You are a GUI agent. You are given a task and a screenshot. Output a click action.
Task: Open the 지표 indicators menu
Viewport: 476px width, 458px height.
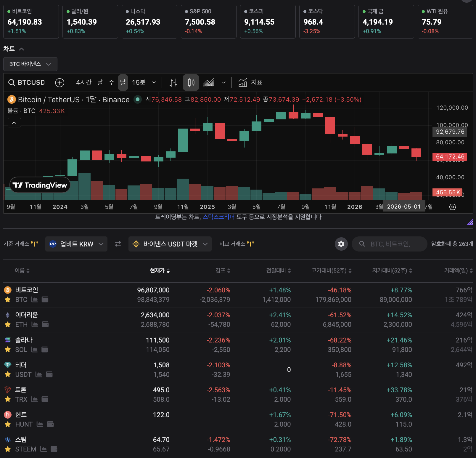pyautogui.click(x=250, y=82)
